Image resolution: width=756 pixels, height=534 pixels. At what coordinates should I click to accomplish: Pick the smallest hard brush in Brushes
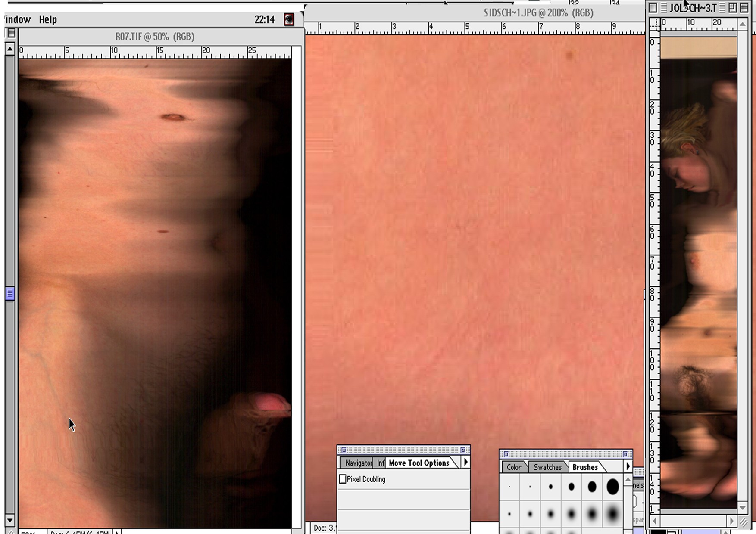click(x=509, y=487)
